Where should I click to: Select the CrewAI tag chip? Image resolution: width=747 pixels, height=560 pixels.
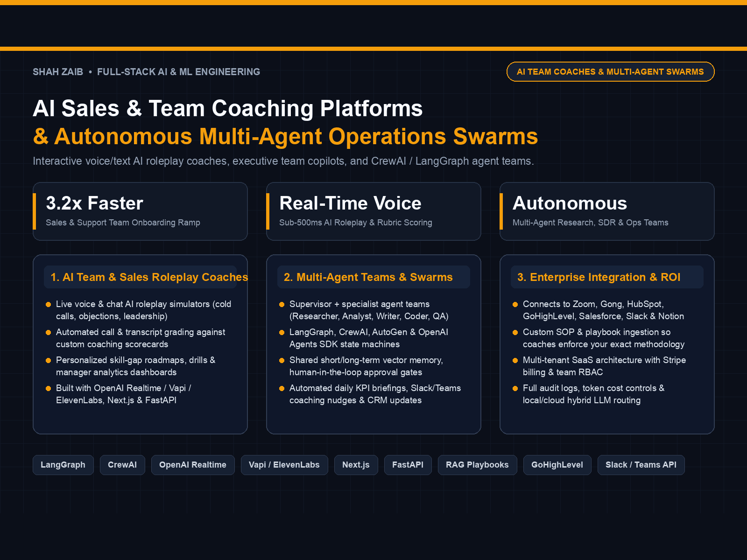click(122, 465)
